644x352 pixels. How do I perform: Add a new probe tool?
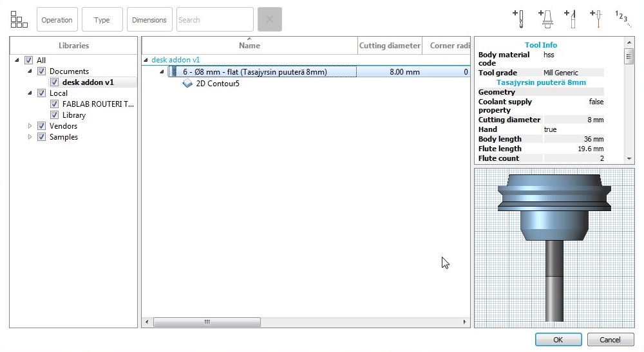pos(596,19)
